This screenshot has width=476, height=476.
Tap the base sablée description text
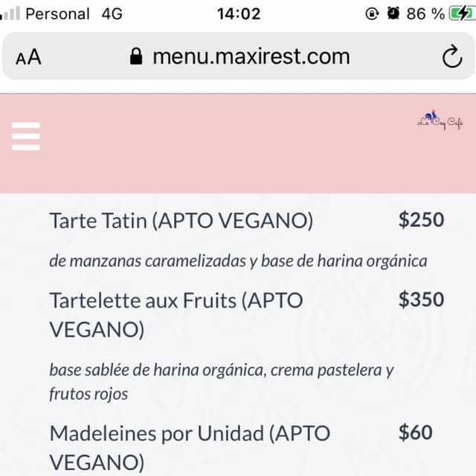(222, 382)
